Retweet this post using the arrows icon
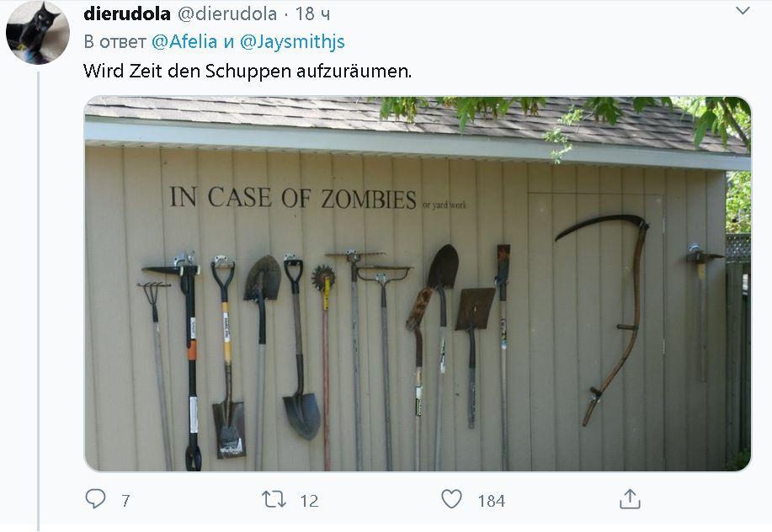This screenshot has width=772, height=532. click(x=274, y=499)
